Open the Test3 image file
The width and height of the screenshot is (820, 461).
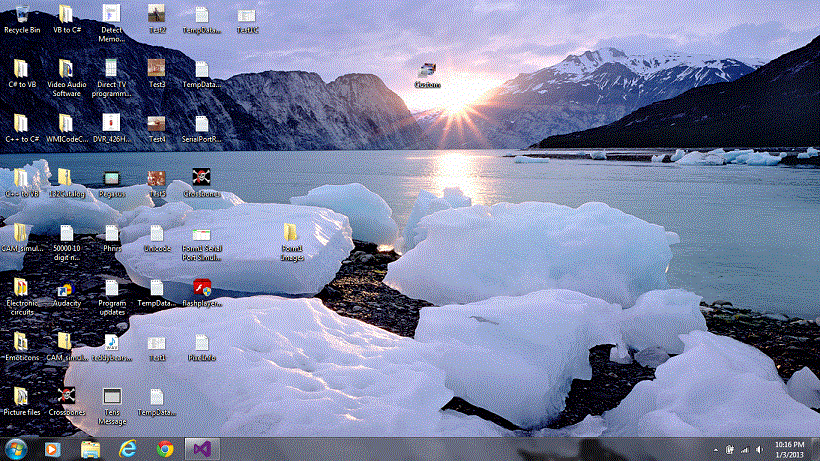156,74
